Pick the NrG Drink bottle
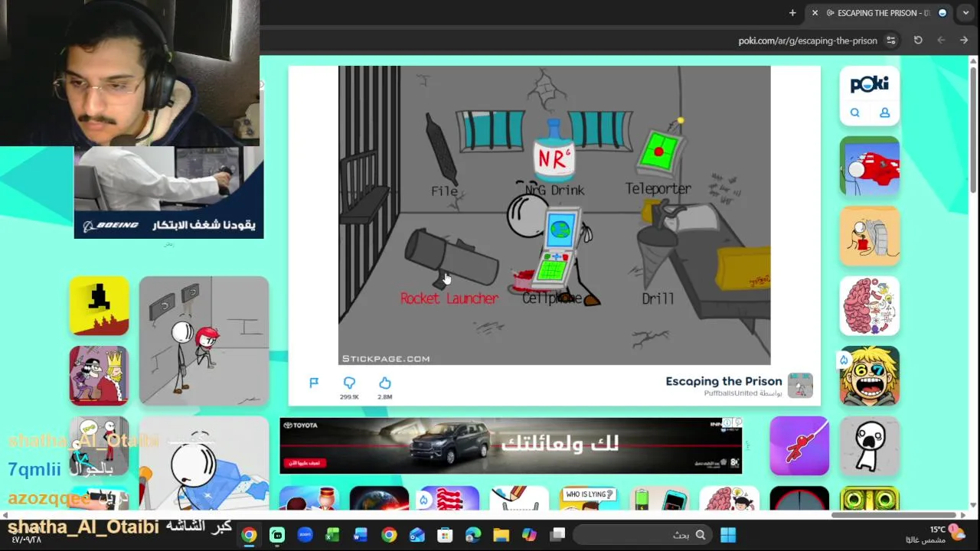This screenshot has width=980, height=551. pos(554,157)
